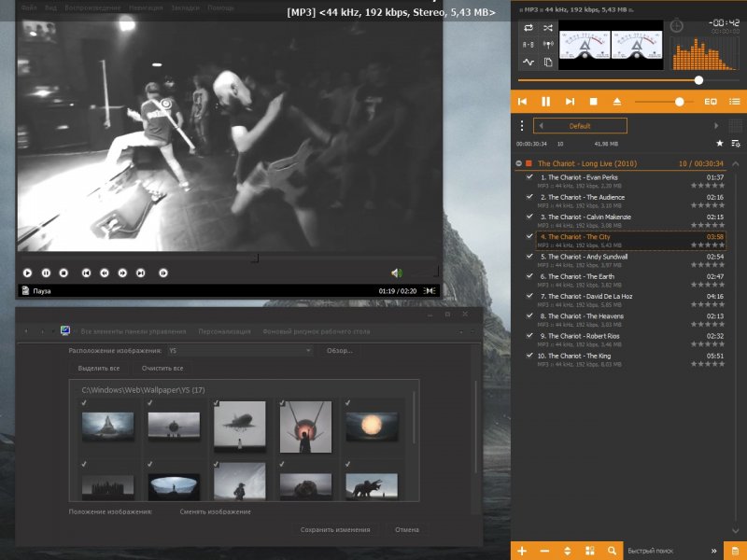Stop playback on the orange AIMP bar
Screen dimensions: 747x560
click(593, 102)
